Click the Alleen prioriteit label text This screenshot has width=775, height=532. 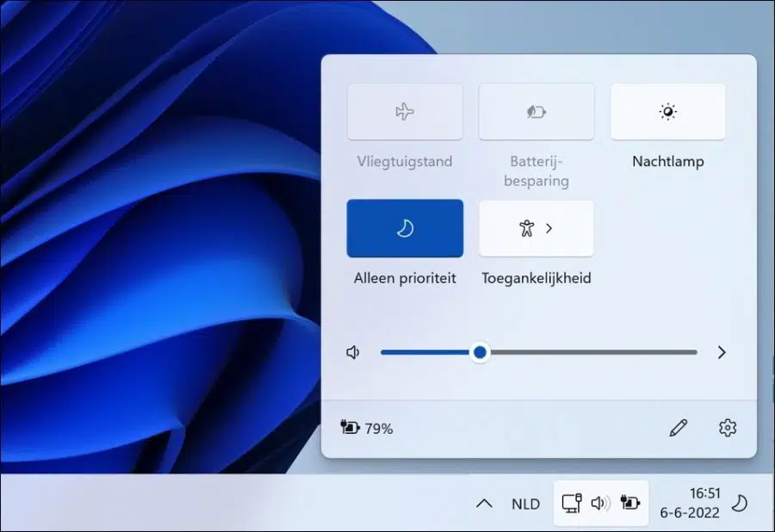click(405, 278)
